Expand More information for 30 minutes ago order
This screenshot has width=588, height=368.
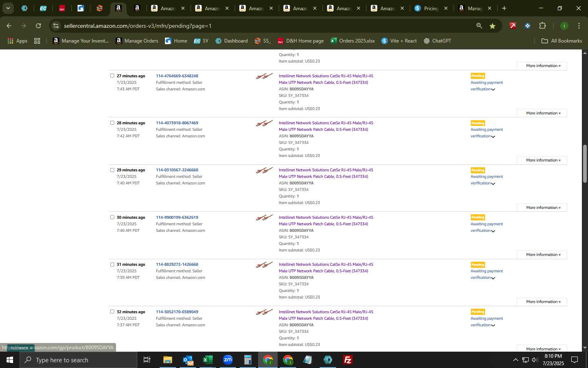542,255
